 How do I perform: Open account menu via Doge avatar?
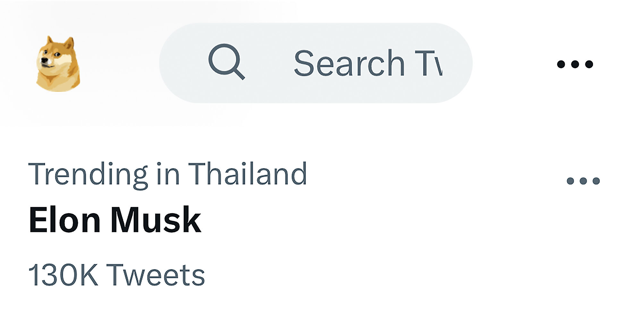[x=58, y=64]
